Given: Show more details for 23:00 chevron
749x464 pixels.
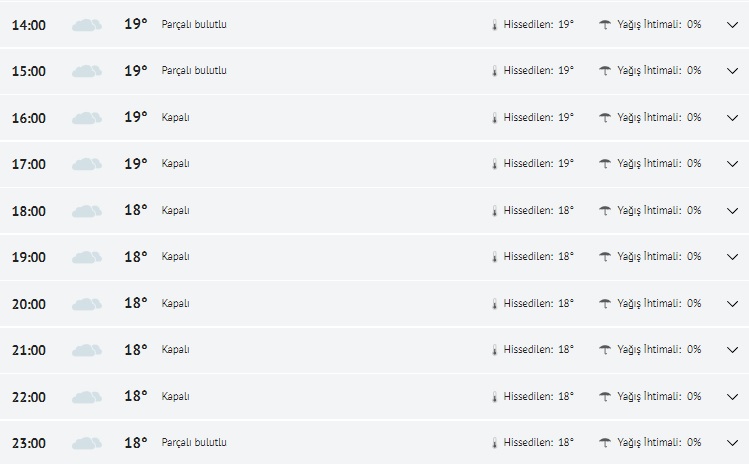Looking at the screenshot, I should 732,443.
